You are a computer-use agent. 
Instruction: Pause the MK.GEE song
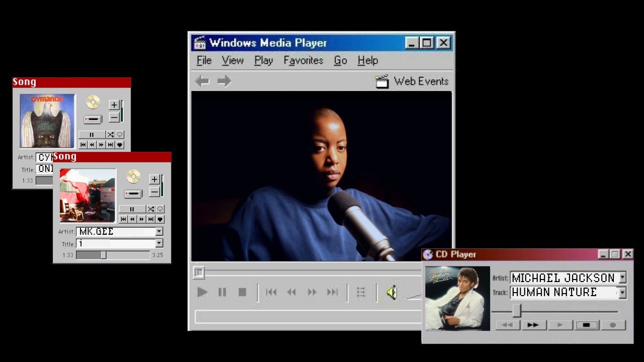coord(132,209)
